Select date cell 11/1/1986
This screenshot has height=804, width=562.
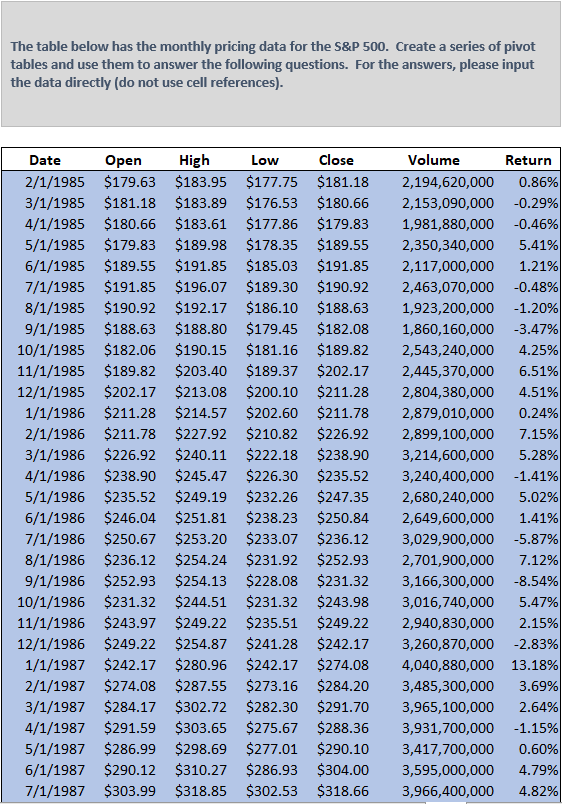pos(51,624)
